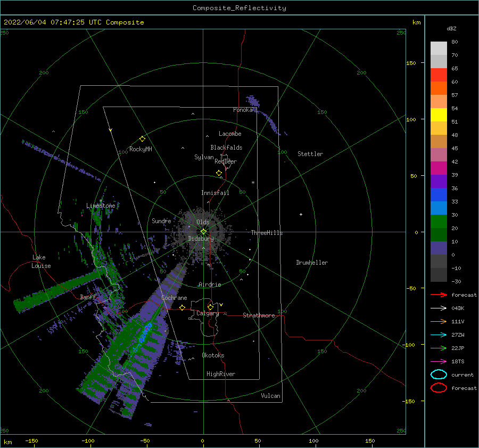Click the yellow radar-site diamond at map center
The width and height of the screenshot is (479, 448).
pos(203,232)
